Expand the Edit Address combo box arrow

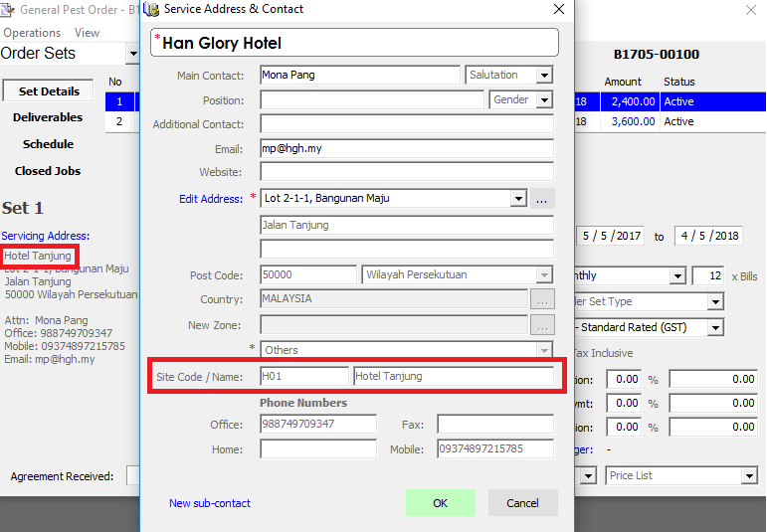518,199
